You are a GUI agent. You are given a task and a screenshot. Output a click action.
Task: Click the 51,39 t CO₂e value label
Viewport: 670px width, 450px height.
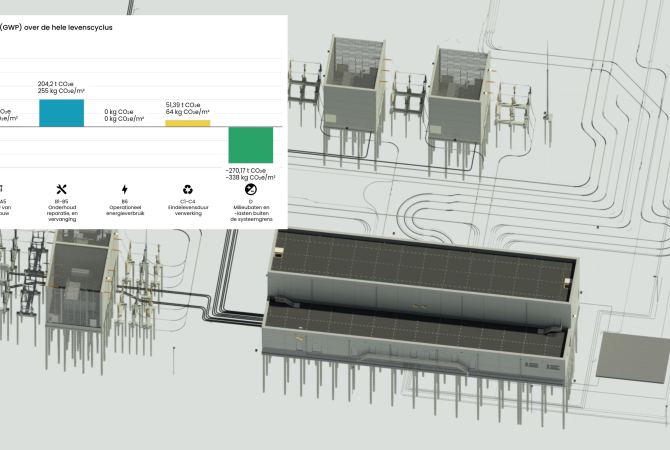click(x=183, y=105)
